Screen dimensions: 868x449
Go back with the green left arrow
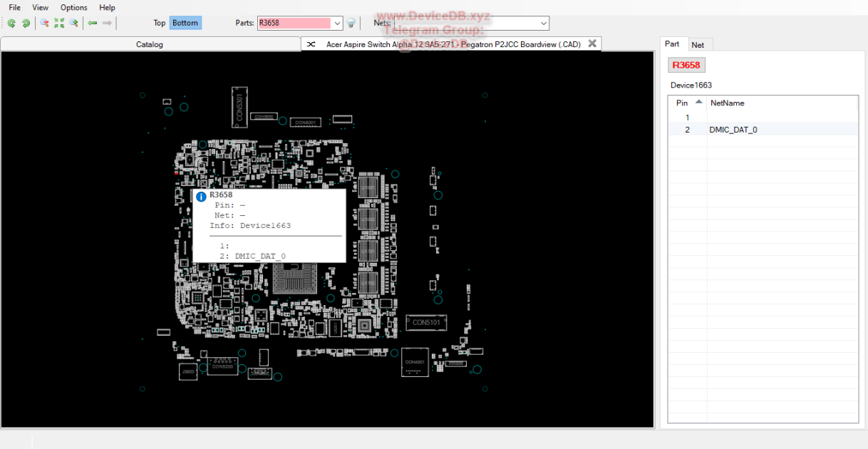point(92,23)
